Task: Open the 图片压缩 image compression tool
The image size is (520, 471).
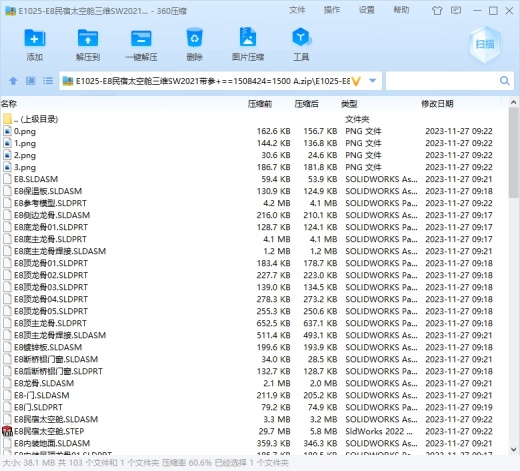Action: pyautogui.click(x=248, y=37)
